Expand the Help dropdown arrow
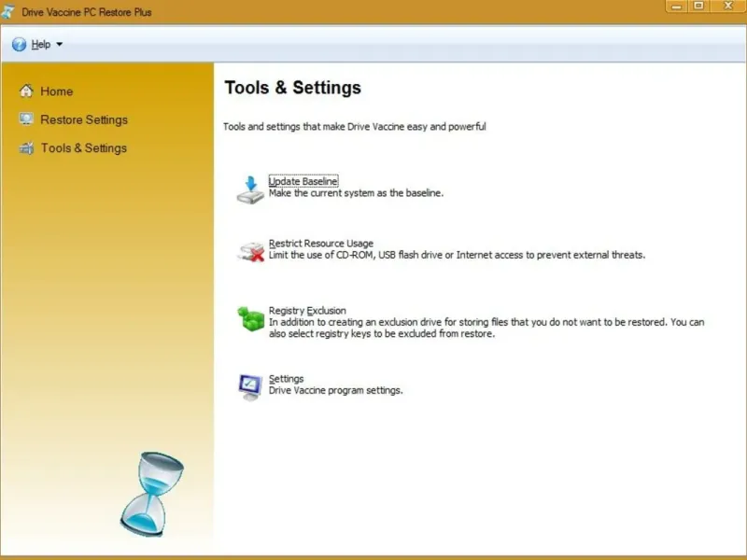The width and height of the screenshot is (747, 560). [x=60, y=44]
